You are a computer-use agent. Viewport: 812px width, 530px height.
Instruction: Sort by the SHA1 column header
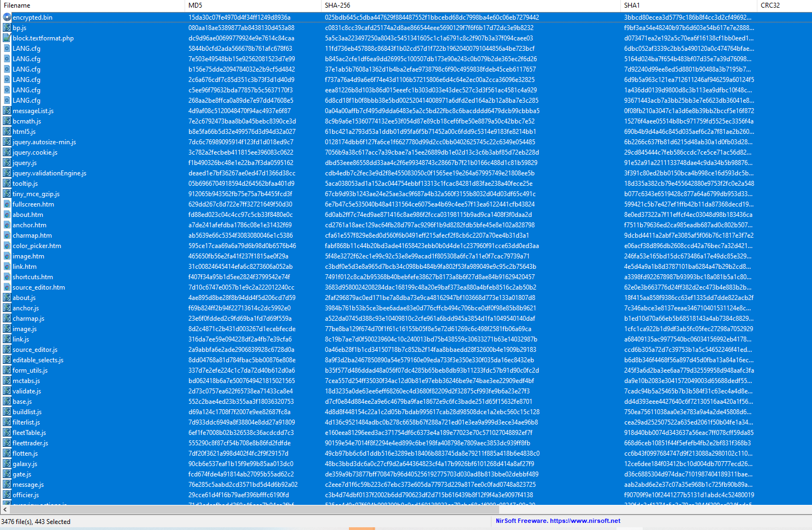pyautogui.click(x=688, y=5)
